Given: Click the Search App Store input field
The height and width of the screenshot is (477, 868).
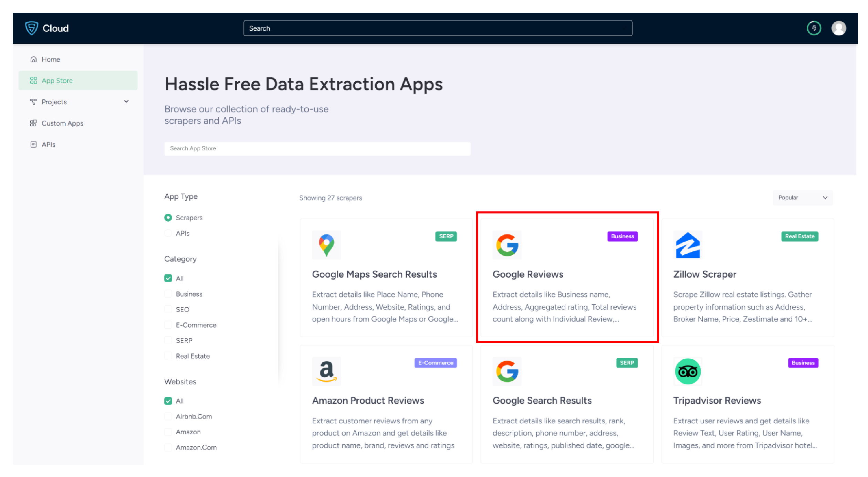Looking at the screenshot, I should (x=317, y=148).
